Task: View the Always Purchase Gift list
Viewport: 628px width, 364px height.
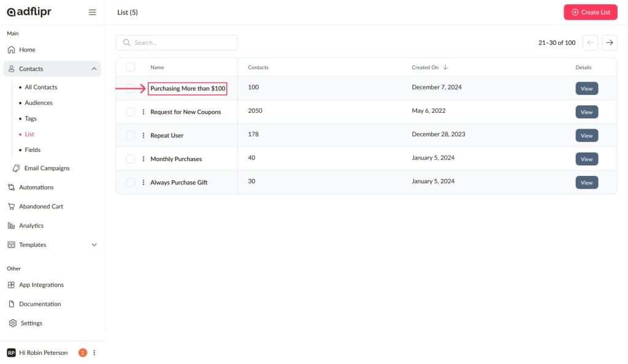Action: [x=586, y=183]
